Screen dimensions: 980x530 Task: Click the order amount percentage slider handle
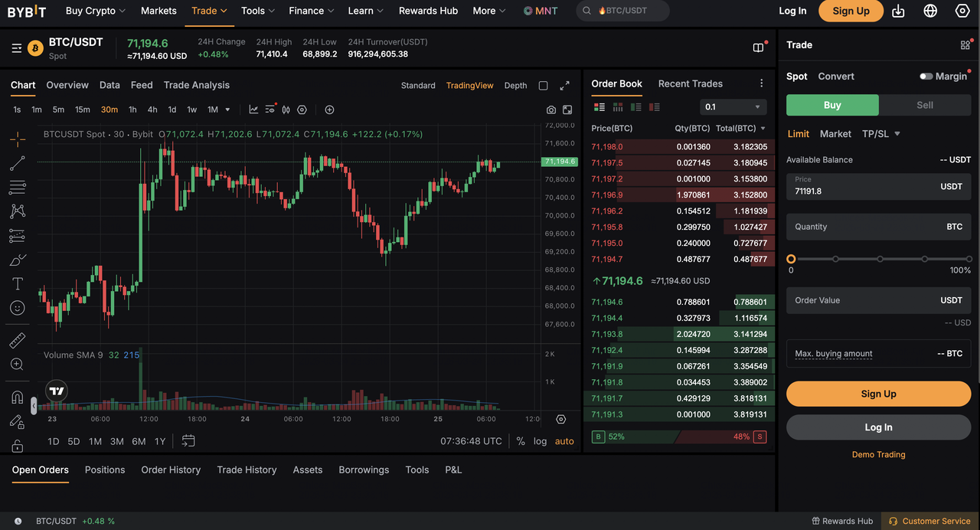click(791, 259)
